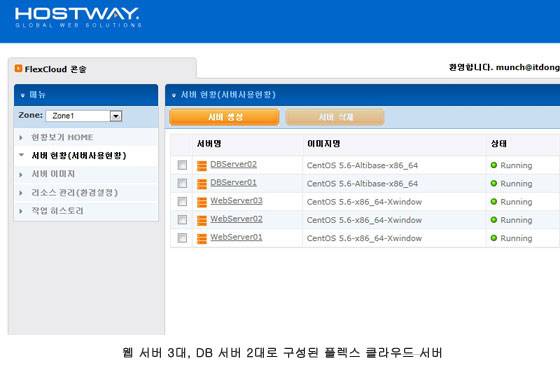Click the WebServer02 server icon
The width and height of the screenshot is (560, 365).
point(202,220)
